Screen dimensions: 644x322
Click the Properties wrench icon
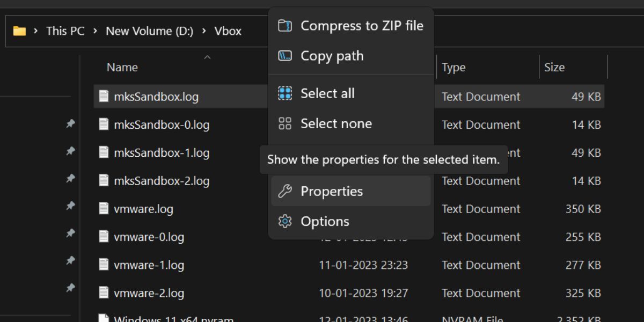coord(285,191)
